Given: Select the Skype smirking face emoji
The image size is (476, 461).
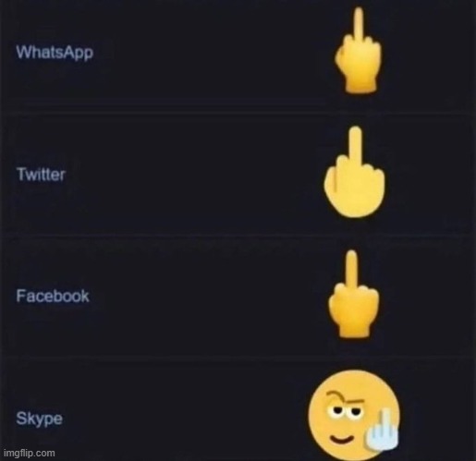Looking at the screenshot, I should coord(354,416).
